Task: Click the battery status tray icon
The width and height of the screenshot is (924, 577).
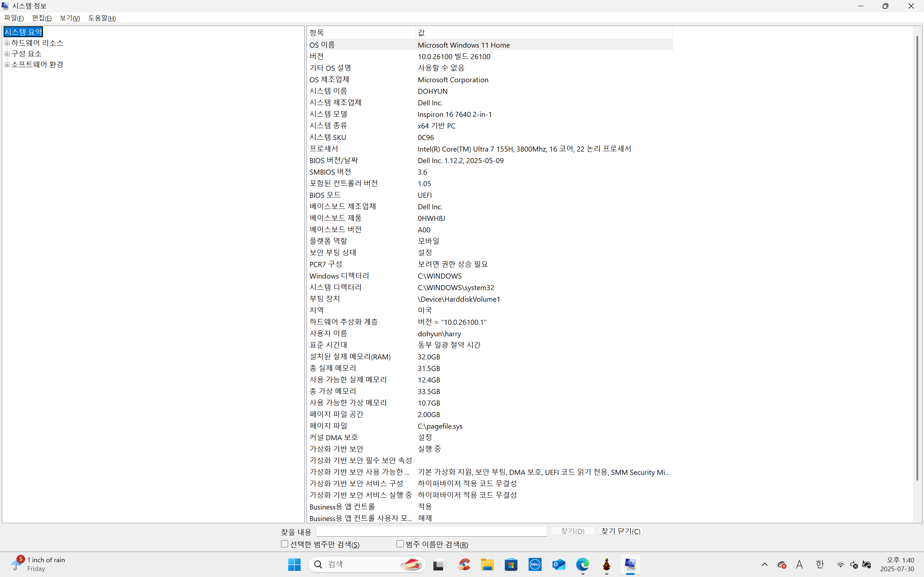Action: coord(867,564)
